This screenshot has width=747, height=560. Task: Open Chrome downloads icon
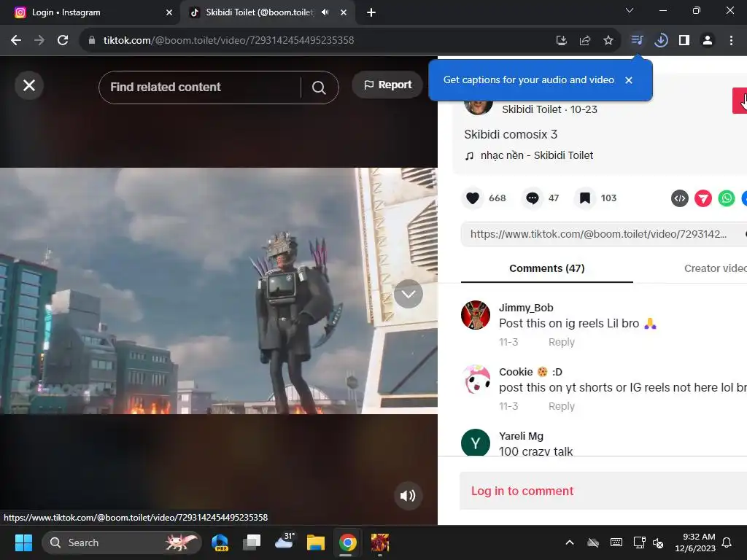661,40
